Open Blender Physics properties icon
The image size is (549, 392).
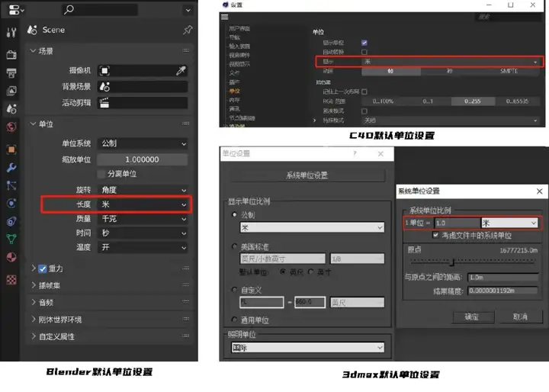click(x=11, y=203)
